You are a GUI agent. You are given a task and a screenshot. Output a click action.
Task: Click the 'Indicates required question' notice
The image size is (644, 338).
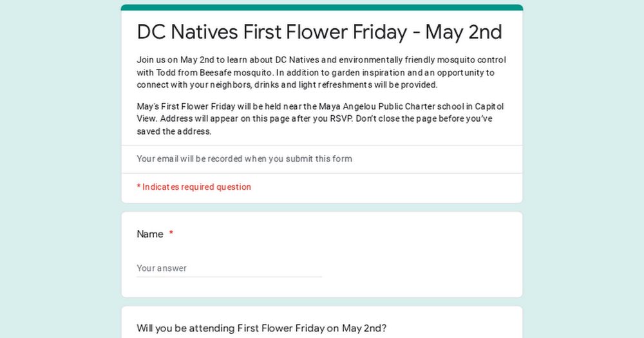point(194,187)
